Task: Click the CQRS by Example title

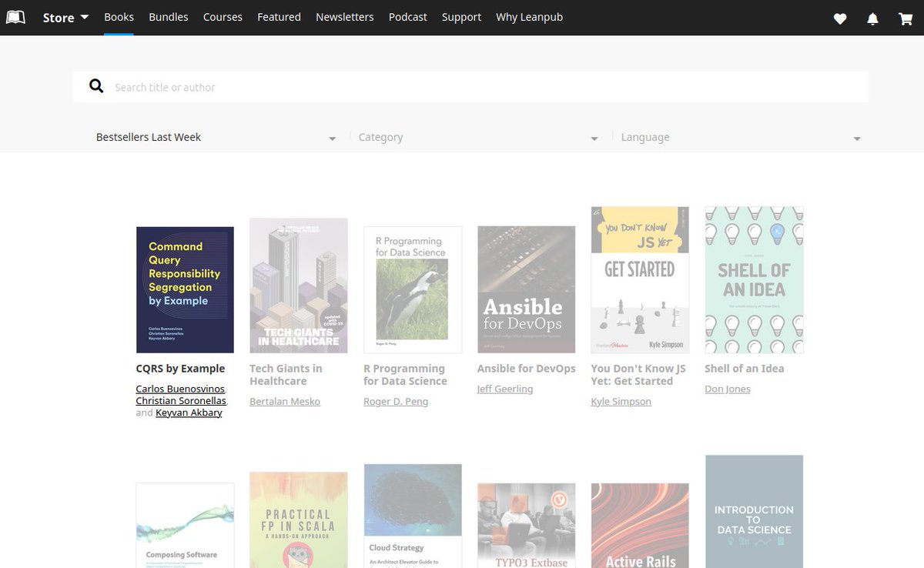Action: pos(180,369)
